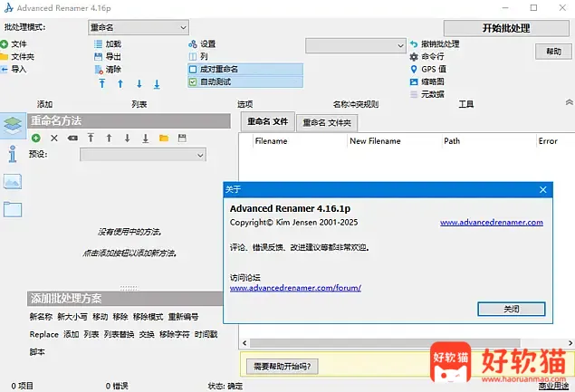
Task: Click Need help getting started button
Action: (x=282, y=367)
